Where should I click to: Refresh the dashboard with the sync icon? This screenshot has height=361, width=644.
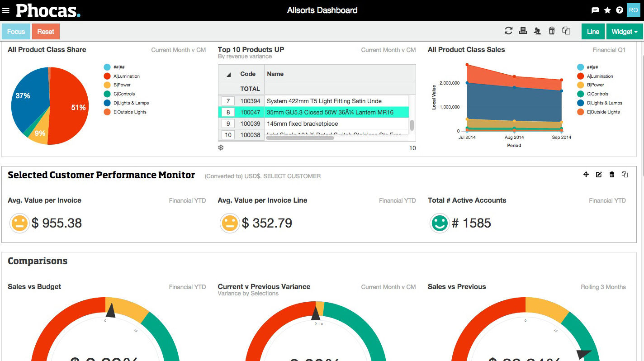[x=508, y=31]
